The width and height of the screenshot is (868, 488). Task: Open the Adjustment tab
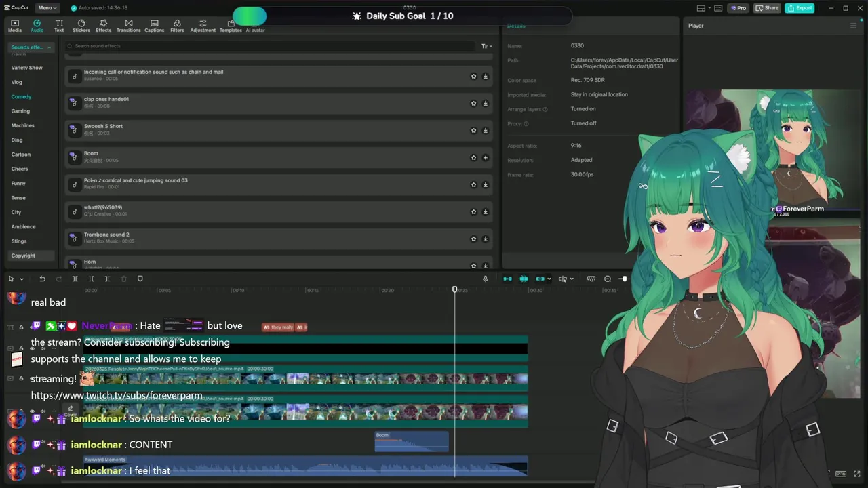203,26
